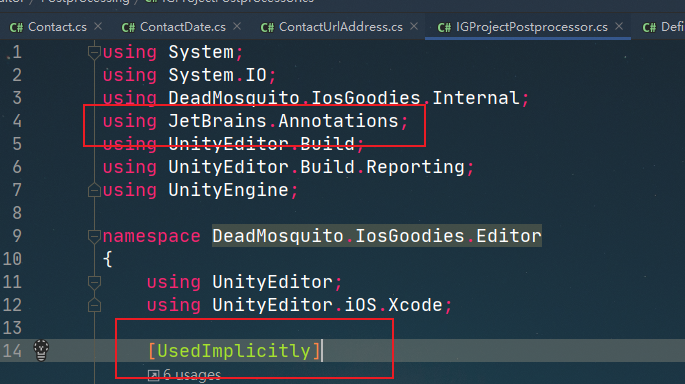Click the 6 usages code lens link

tap(192, 375)
